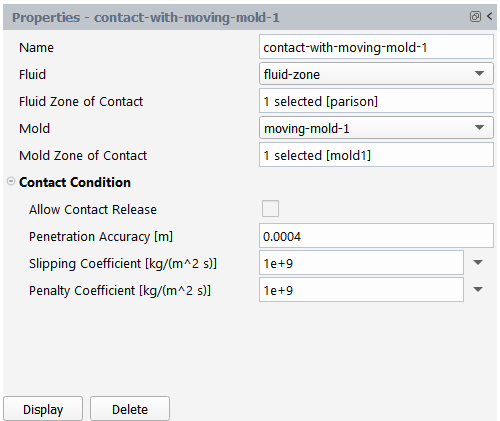
Task: Click the Slipping Coefficient value field
Action: pos(361,263)
